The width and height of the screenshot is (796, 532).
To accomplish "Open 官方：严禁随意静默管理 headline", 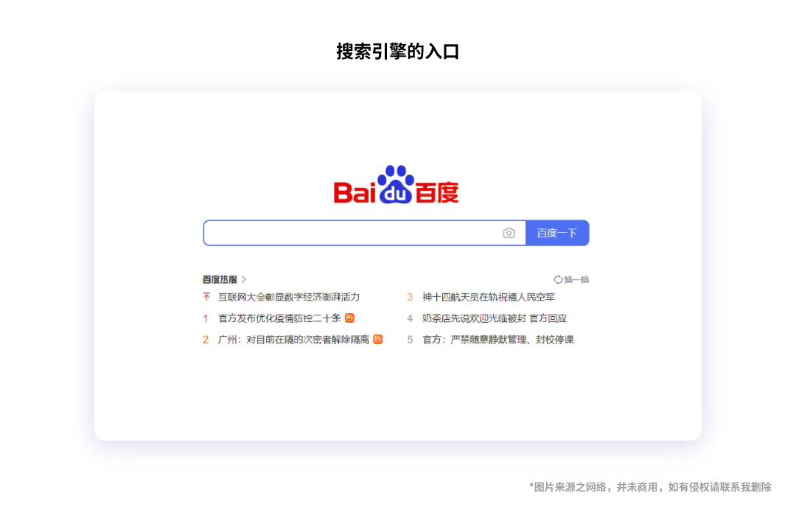I will point(498,340).
